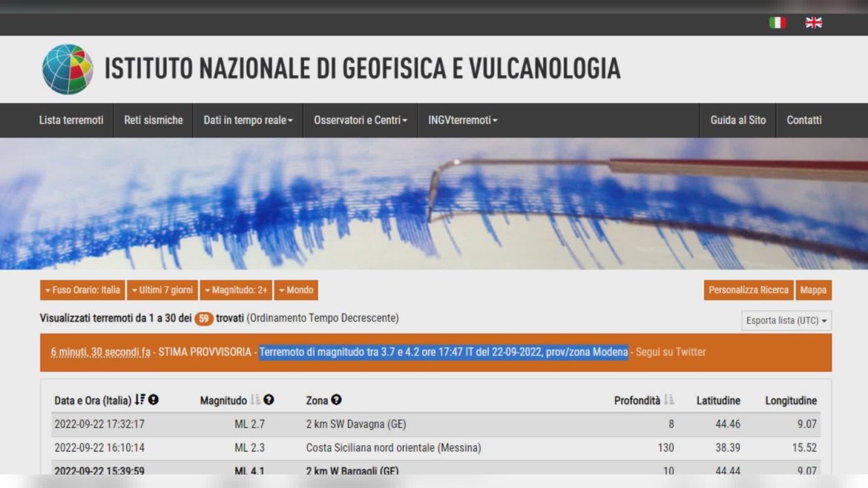Open the Osservatori e Centri menu

point(361,120)
